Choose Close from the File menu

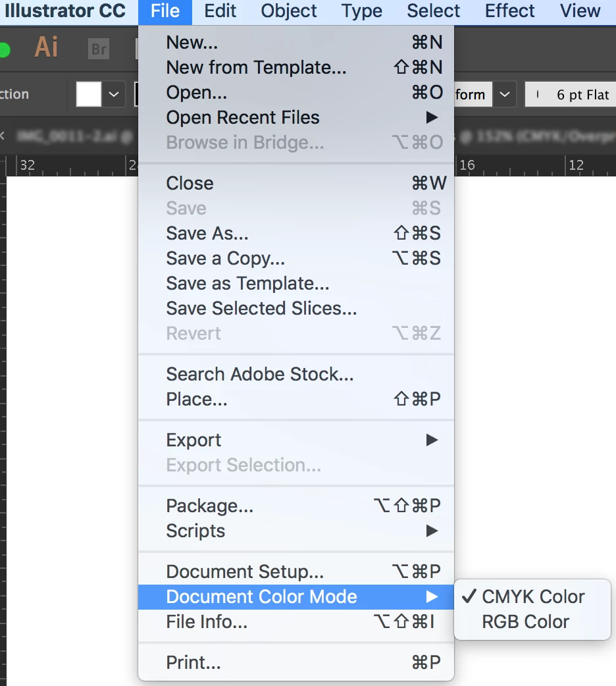pos(296,183)
